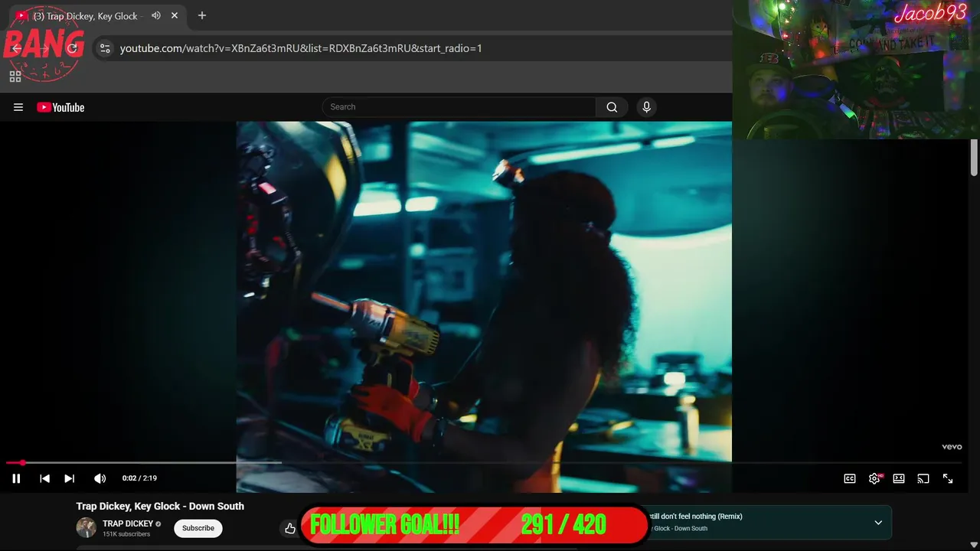Screen dimensions: 980x551
Task: Focus the YouTube Search box
Action: 459,107
